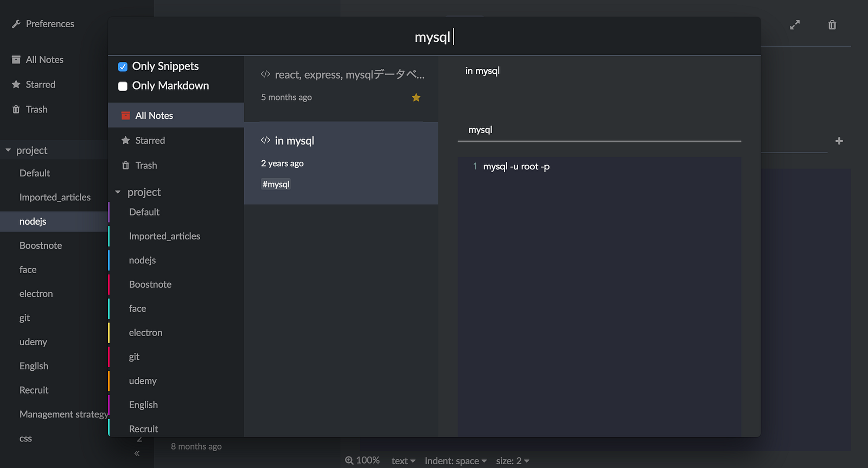868x468 pixels.
Task: Open the text syntax mode dropdown
Action: [x=403, y=461]
